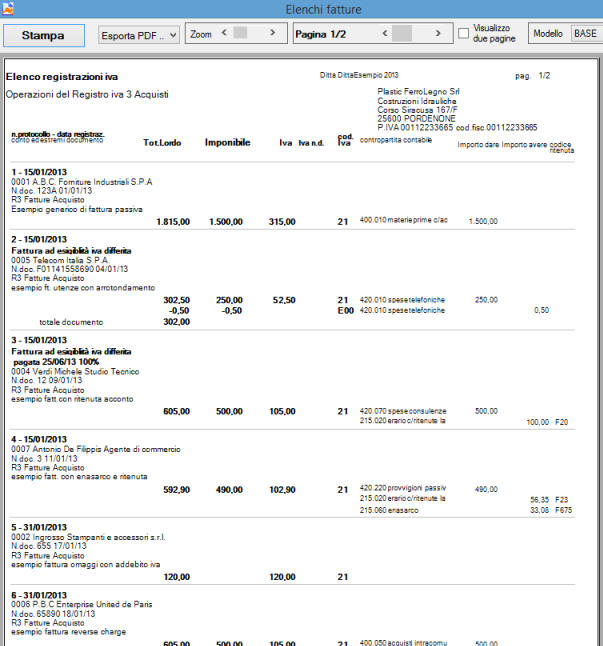The width and height of the screenshot is (603, 646).
Task: Go to next page with right arrow
Action: (438, 33)
